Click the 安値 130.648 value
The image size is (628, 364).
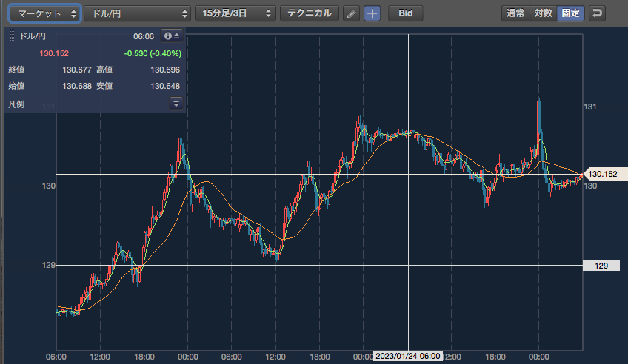coord(165,86)
